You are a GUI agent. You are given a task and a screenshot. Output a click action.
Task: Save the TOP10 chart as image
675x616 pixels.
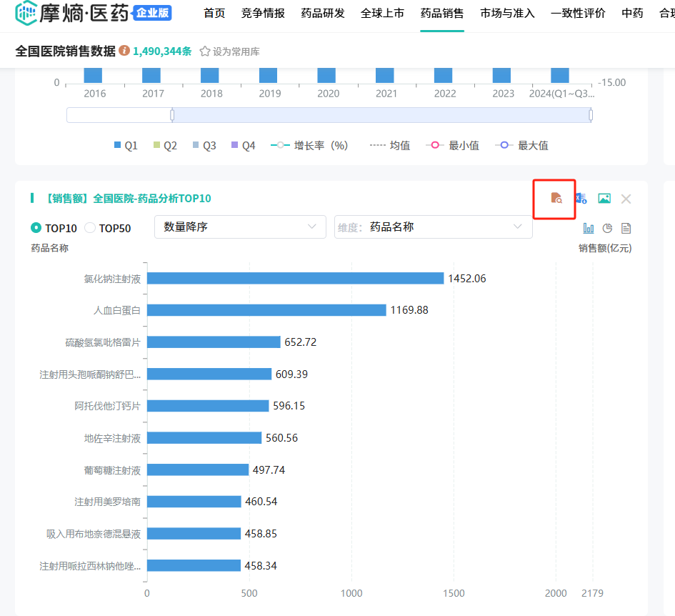pos(604,199)
